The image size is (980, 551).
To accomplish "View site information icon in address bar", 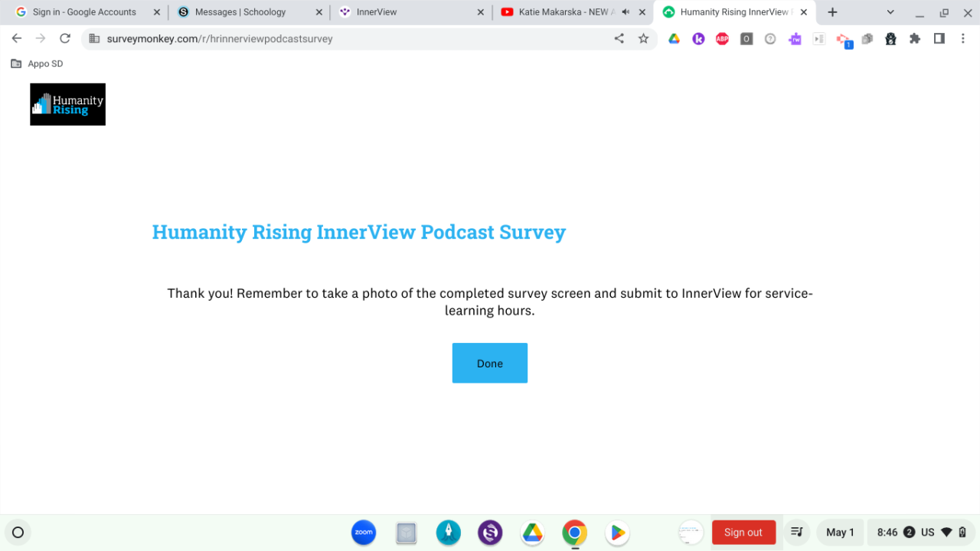I will pyautogui.click(x=95, y=38).
